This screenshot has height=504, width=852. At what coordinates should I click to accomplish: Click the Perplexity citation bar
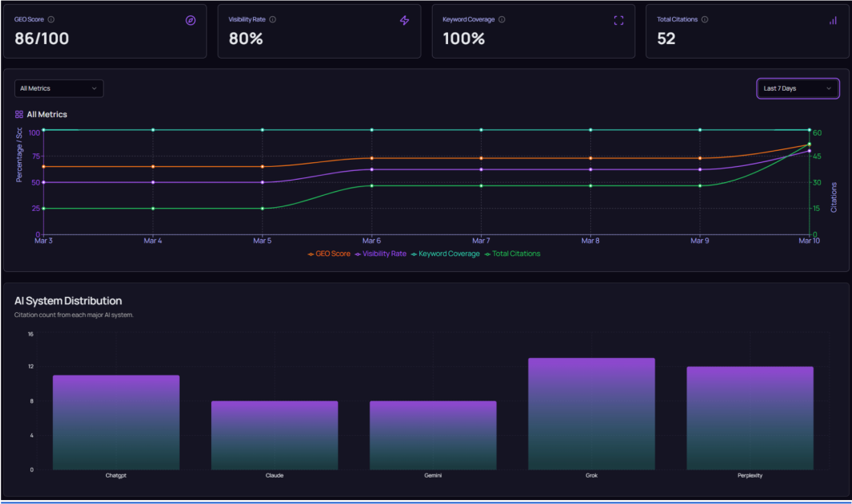[749, 418]
